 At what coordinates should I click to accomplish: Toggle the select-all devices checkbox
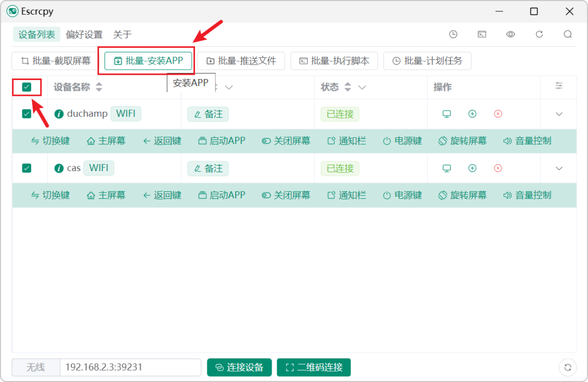click(26, 87)
